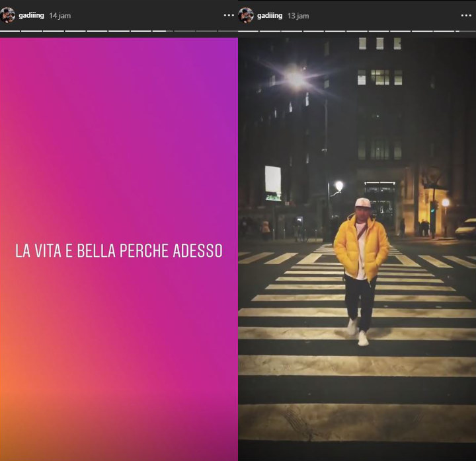Tap the bright street lamp at top of photo
This screenshot has width=476, height=461.
[x=296, y=78]
